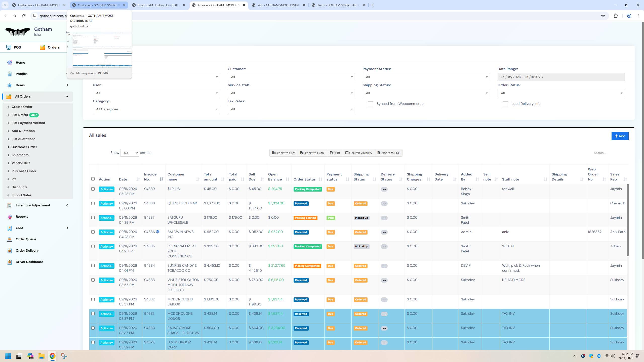The image size is (644, 362).
Task: Check the Load Delivery Info box
Action: tap(505, 104)
